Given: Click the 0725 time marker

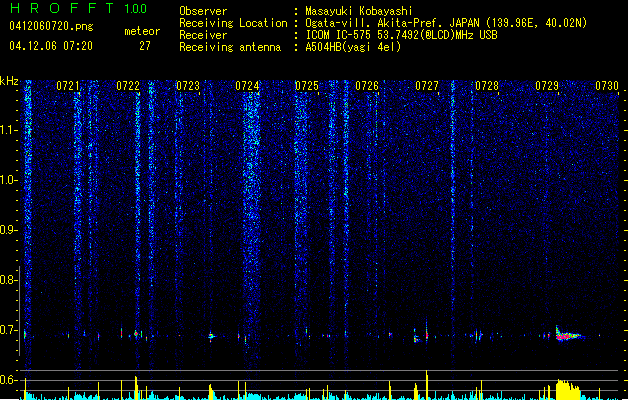Looking at the screenshot, I should click(x=307, y=86).
